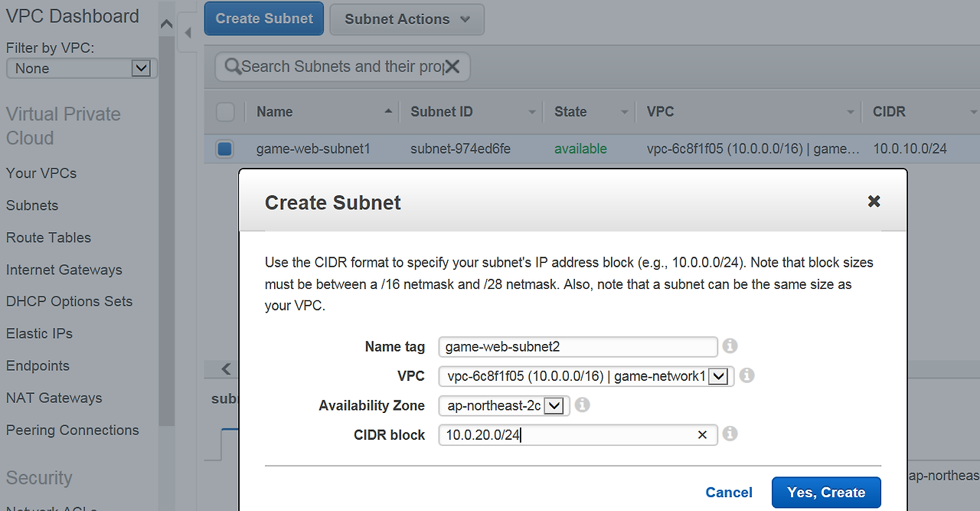The image size is (980, 511).
Task: Go to Subnets in sidebar
Action: click(32, 205)
